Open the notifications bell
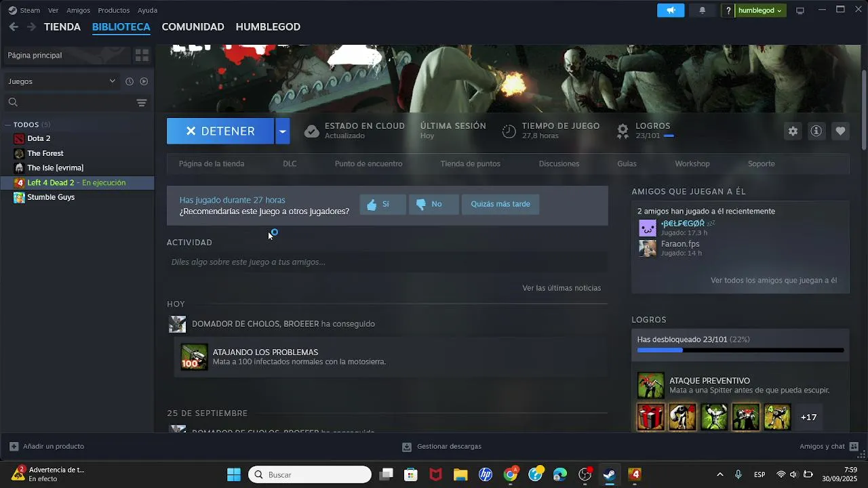This screenshot has height=488, width=868. 702,10
